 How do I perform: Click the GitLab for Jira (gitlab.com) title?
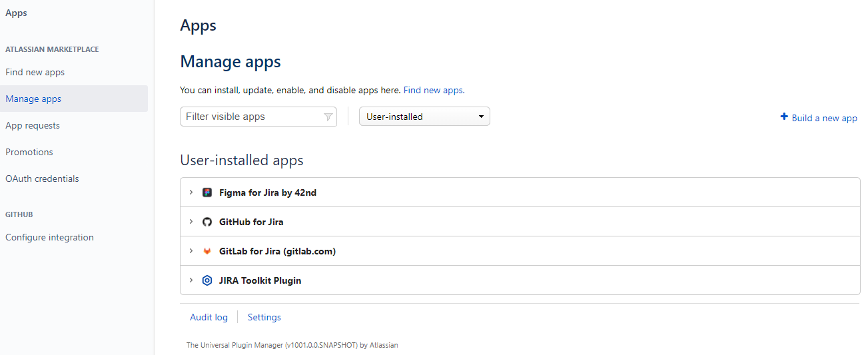(277, 251)
